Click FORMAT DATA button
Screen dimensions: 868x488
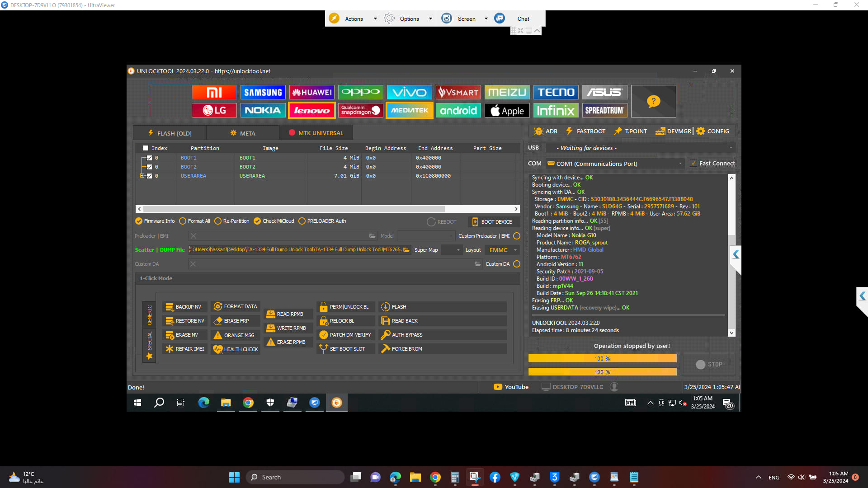point(236,306)
